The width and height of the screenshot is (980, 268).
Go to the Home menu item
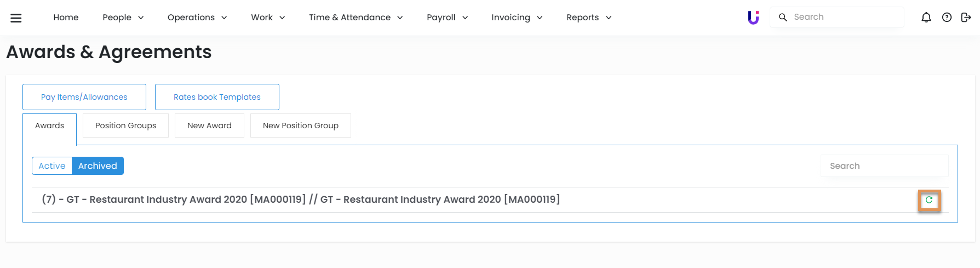(66, 18)
